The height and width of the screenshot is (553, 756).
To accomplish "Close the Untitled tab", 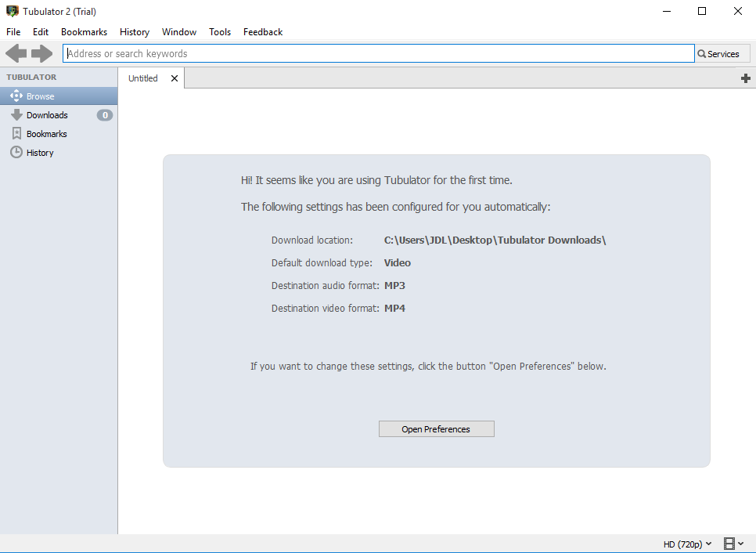I will click(x=175, y=78).
